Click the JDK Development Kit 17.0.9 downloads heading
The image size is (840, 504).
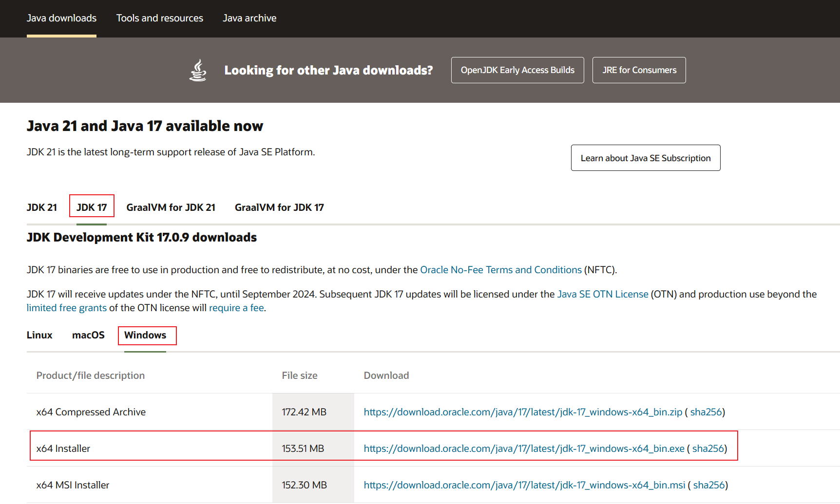pyautogui.click(x=142, y=237)
